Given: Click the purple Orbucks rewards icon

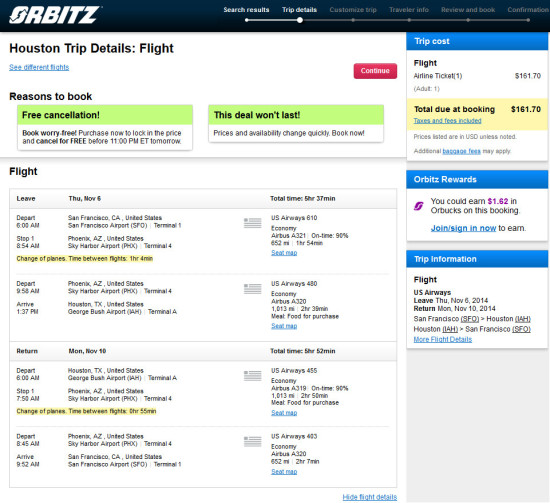Looking at the screenshot, I should pos(418,206).
